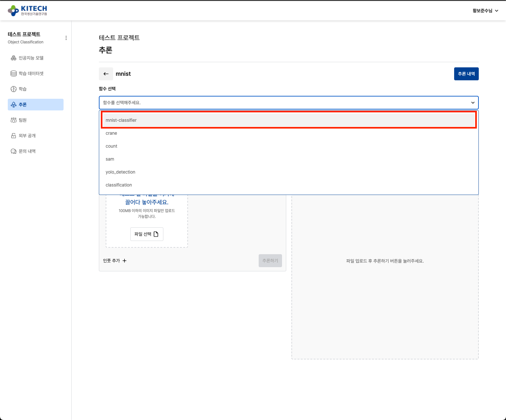Open the 추론 내역 inference history

(466, 74)
